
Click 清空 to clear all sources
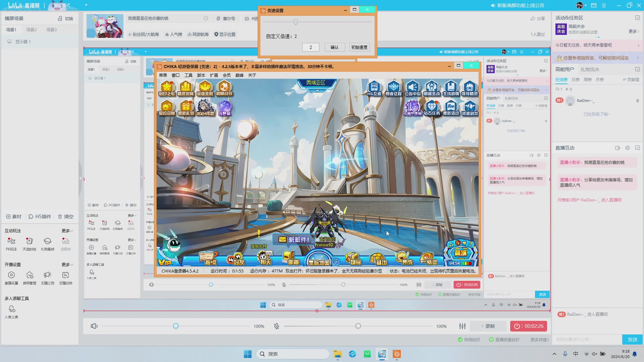point(66,217)
